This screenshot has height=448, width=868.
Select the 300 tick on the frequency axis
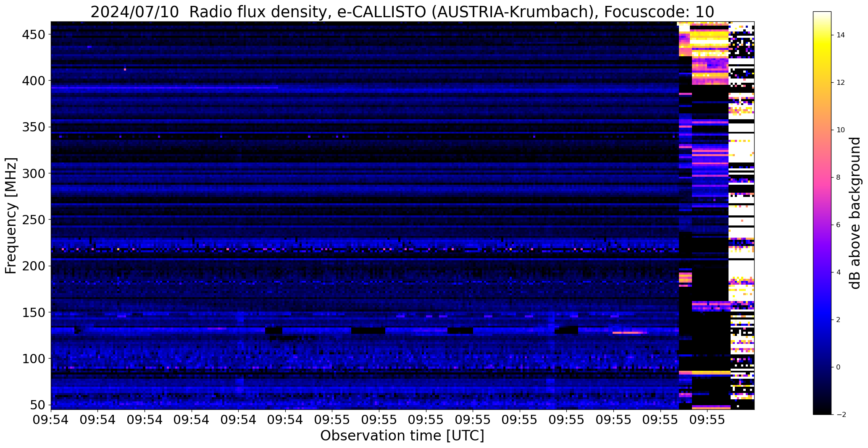click(x=33, y=173)
